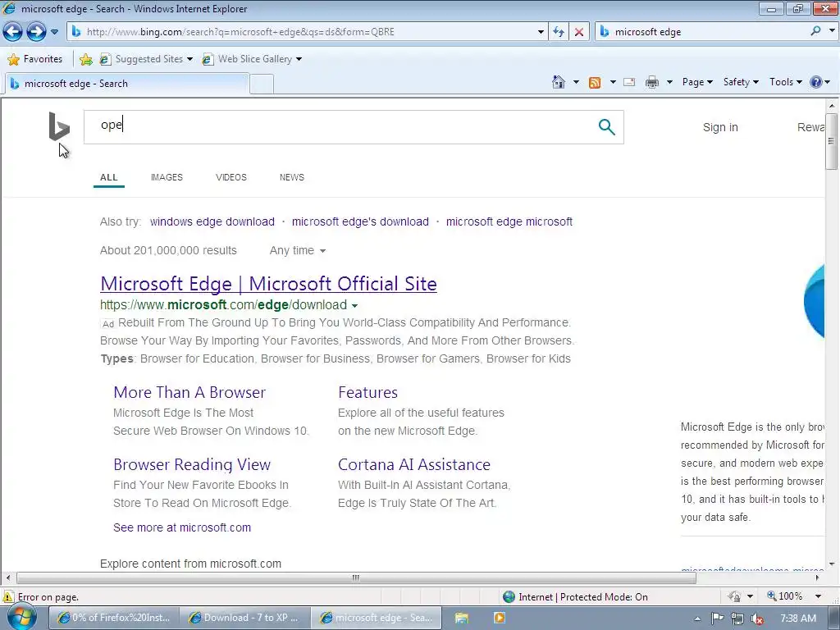Click 'microsoft edge microsoft' suggestion

(x=509, y=221)
